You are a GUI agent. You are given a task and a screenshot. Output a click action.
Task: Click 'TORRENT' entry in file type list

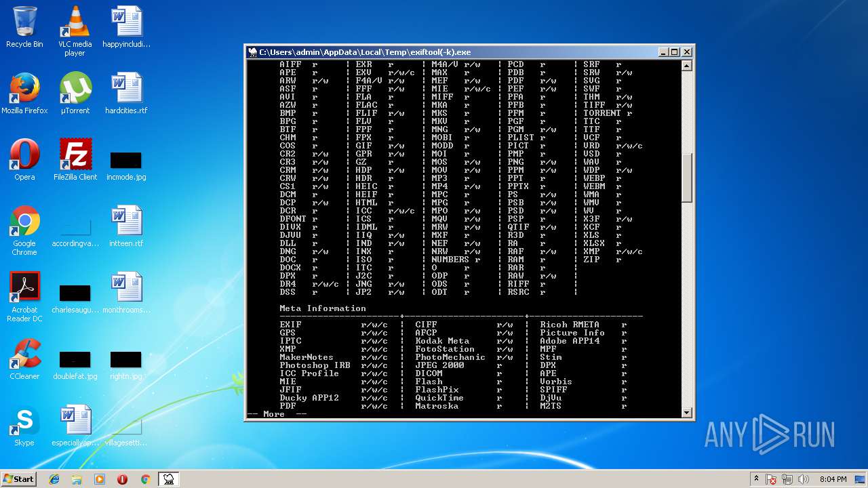[x=602, y=113]
